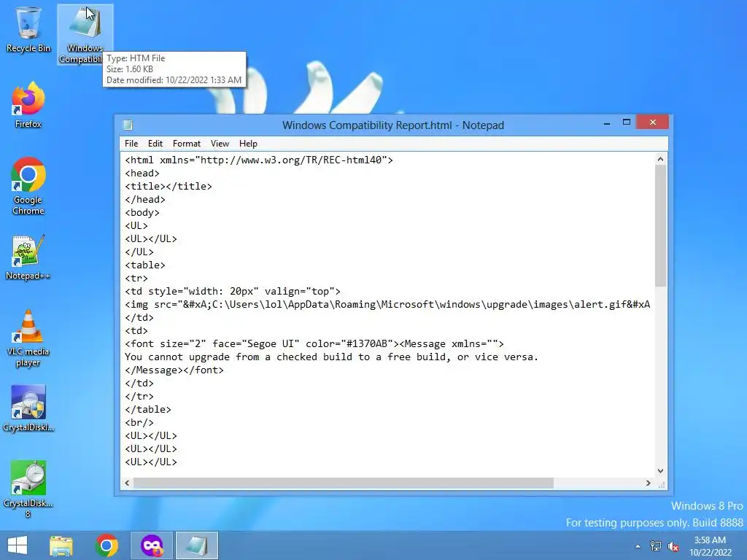Screen dimensions: 747x560
Task: Select the VLC media player shortcut
Action: pos(28,338)
